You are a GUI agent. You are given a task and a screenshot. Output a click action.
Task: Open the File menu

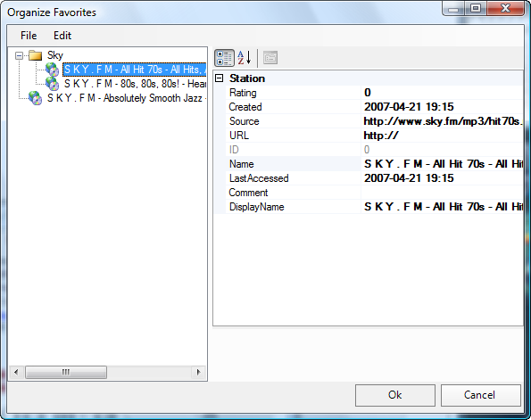tap(29, 36)
